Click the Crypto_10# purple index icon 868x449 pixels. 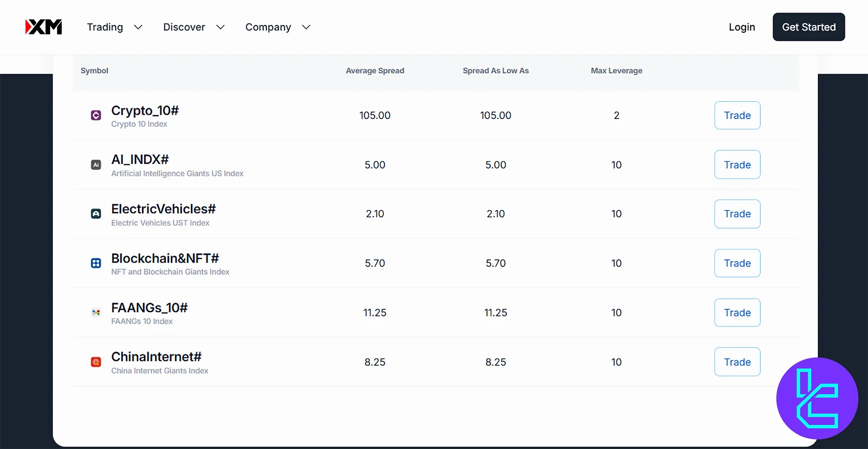tap(96, 115)
